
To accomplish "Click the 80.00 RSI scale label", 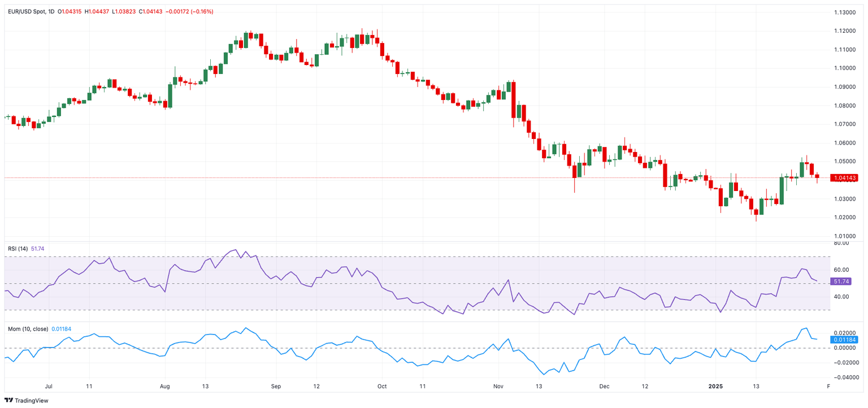I will [x=841, y=244].
